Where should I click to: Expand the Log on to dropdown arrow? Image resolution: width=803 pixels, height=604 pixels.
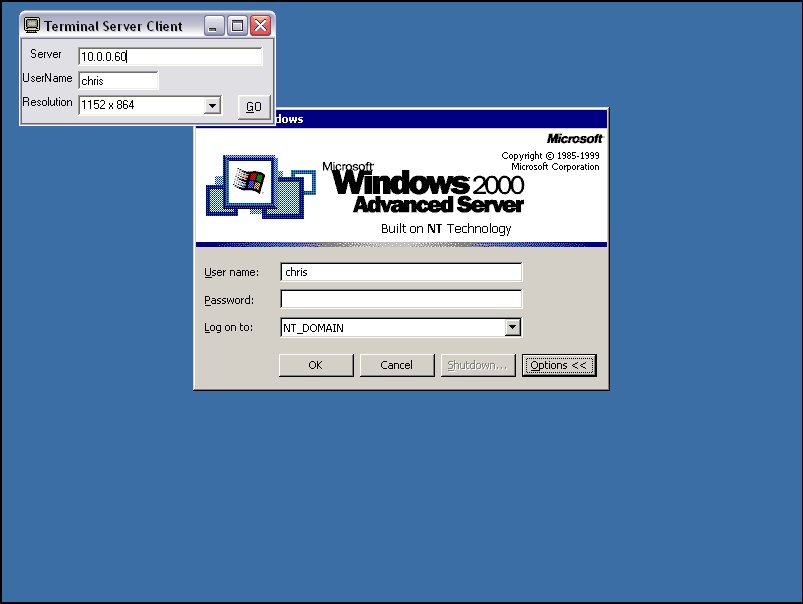(x=512, y=327)
